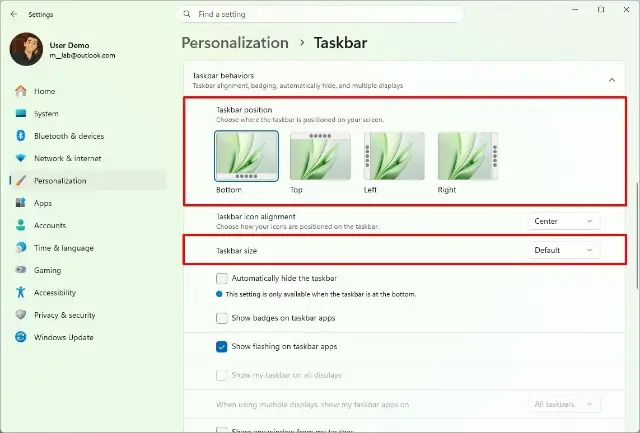This screenshot has width=640, height=433.
Task: Open System settings via monitor icon
Action: [20, 113]
